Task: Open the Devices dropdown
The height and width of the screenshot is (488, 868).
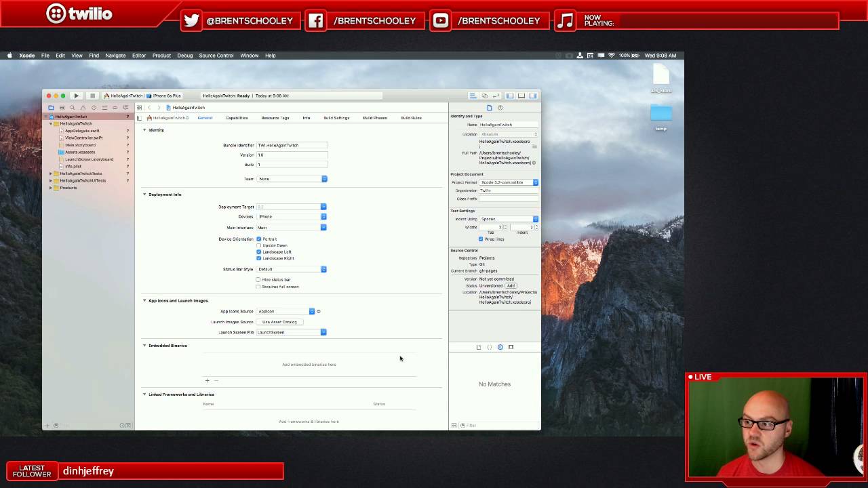Action: (292, 217)
